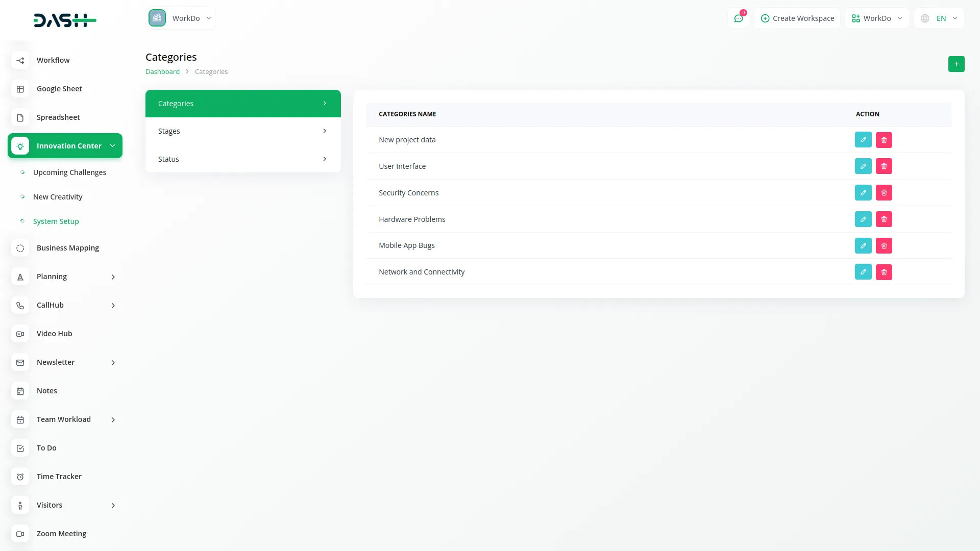The image size is (980, 551).
Task: Click the edit icon for New project data
Action: coord(863,140)
